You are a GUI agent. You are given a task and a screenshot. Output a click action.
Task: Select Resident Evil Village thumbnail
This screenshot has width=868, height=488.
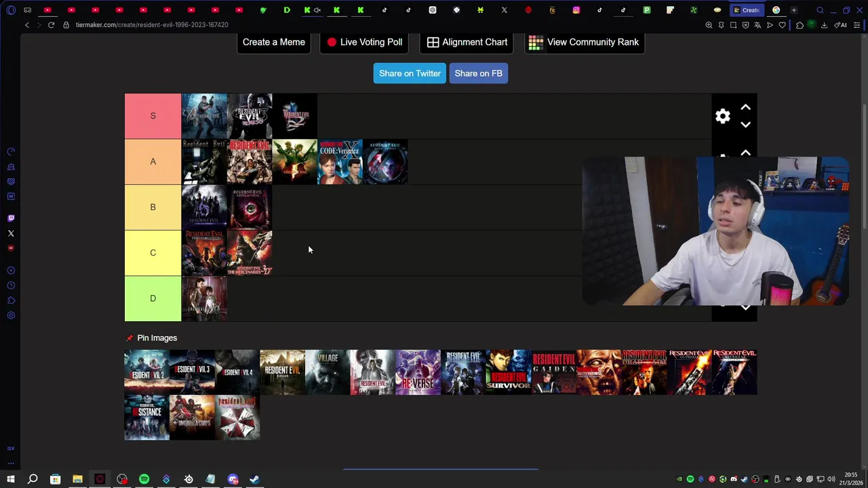[328, 372]
